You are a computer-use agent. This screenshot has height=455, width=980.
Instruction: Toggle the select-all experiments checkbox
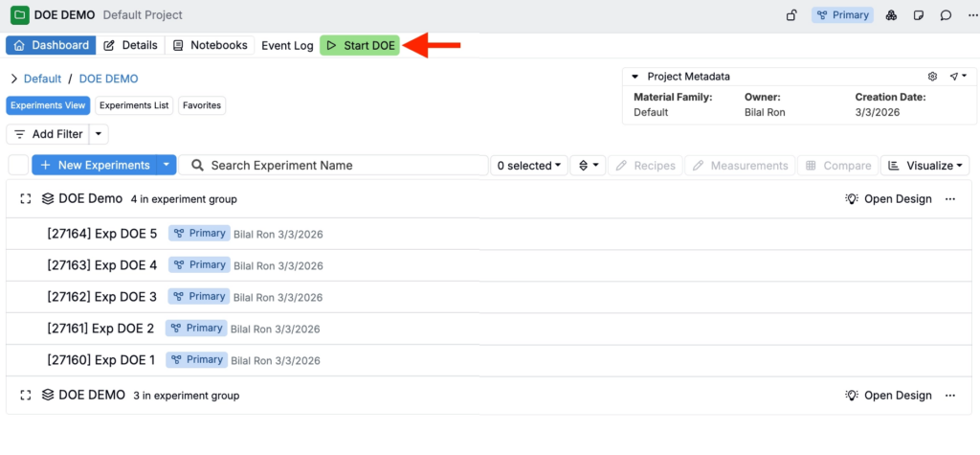tap(19, 165)
